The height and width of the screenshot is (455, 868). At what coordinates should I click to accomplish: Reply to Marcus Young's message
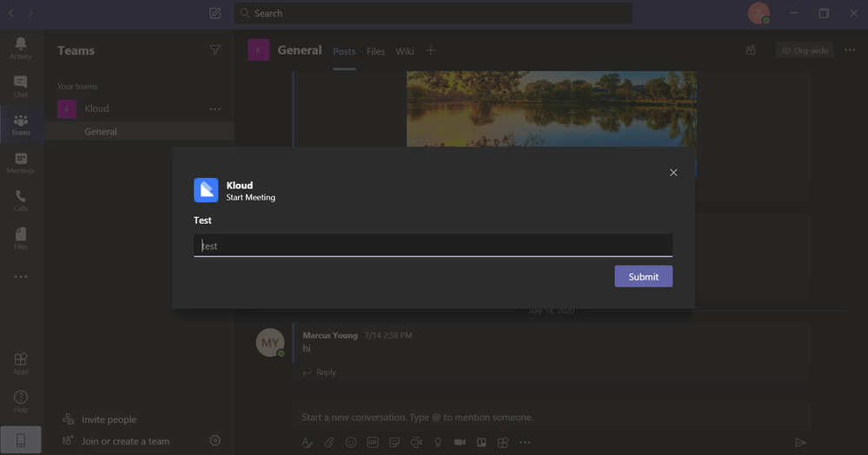pyautogui.click(x=320, y=373)
